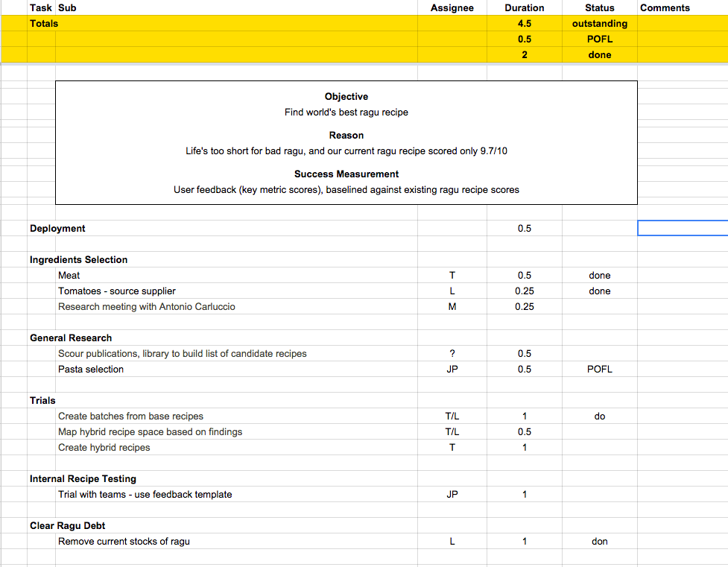
Task: Click assignee JP in Pasta selection row
Action: pyautogui.click(x=452, y=369)
